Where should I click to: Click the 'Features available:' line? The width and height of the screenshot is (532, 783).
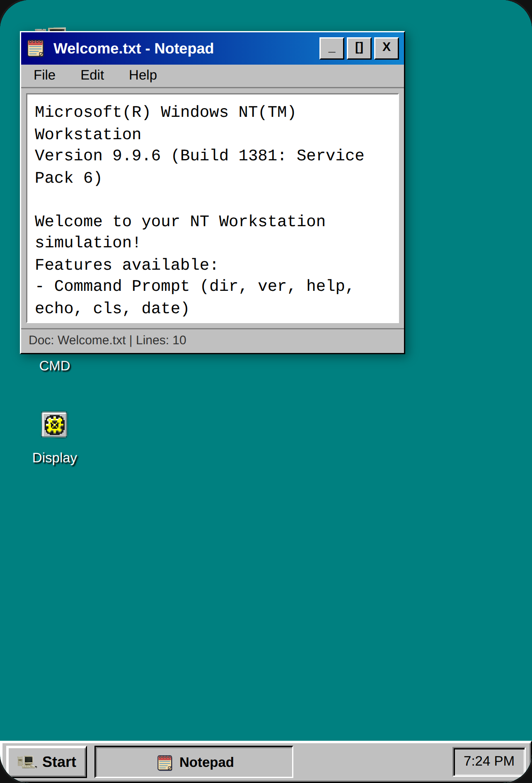click(x=126, y=265)
